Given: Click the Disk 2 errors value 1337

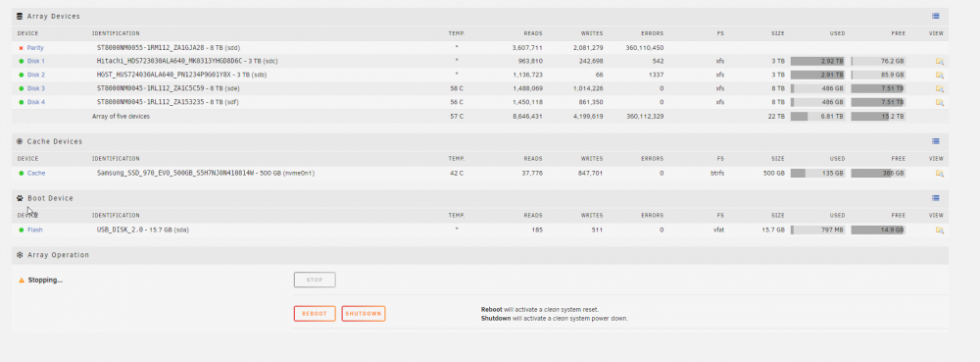Looking at the screenshot, I should coord(657,75).
